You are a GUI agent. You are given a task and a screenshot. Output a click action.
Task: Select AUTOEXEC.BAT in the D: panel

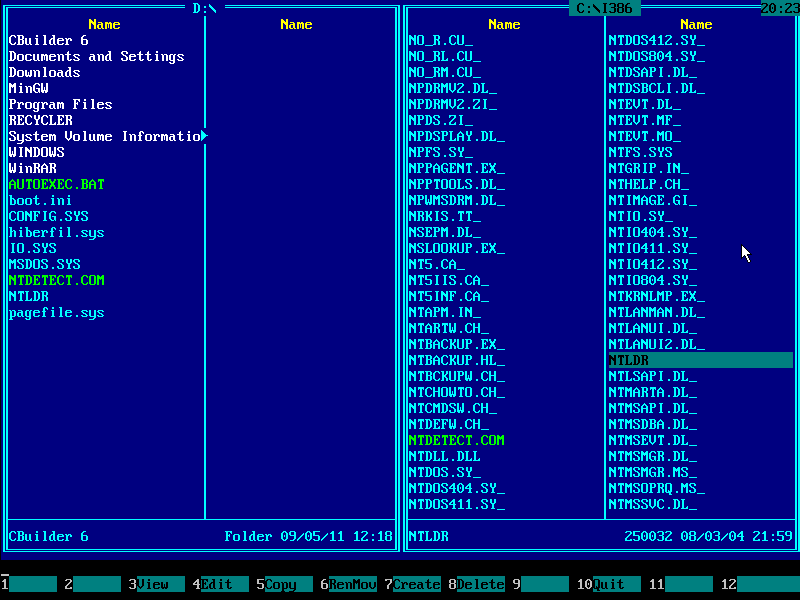[57, 184]
